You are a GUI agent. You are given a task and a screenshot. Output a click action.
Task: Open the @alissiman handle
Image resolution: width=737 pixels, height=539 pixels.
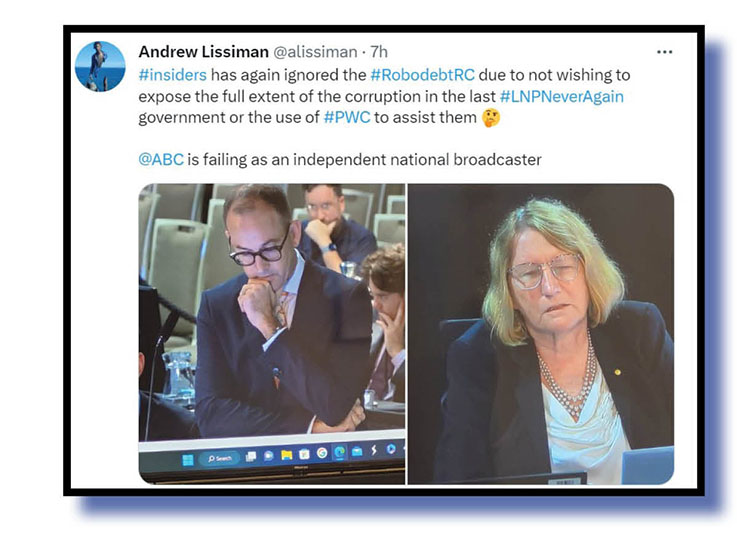pyautogui.click(x=315, y=52)
